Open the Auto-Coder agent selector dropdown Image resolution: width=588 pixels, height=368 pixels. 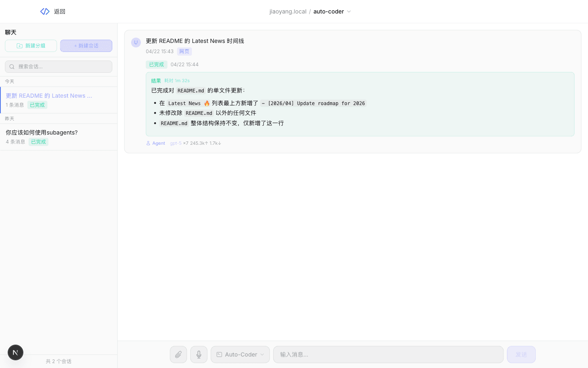[x=240, y=354]
